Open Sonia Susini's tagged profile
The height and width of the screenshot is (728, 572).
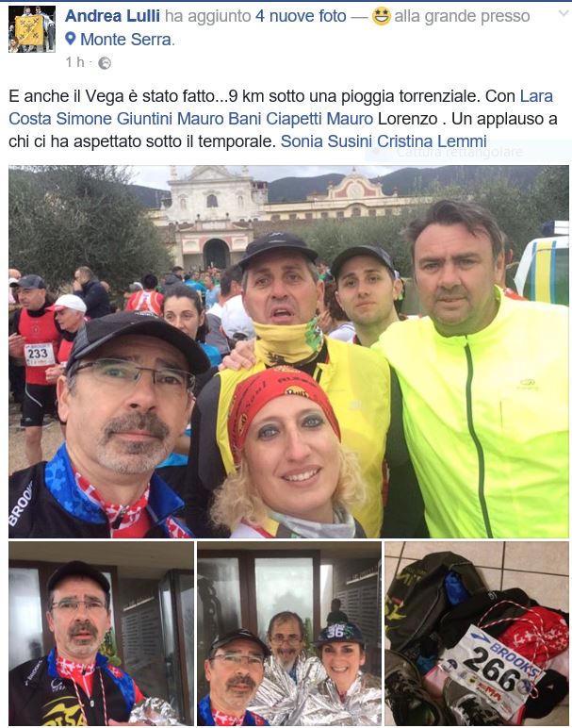point(326,141)
